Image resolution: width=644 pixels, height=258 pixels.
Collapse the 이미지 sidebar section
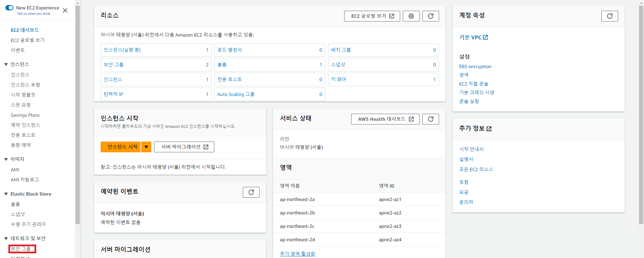tap(6, 159)
